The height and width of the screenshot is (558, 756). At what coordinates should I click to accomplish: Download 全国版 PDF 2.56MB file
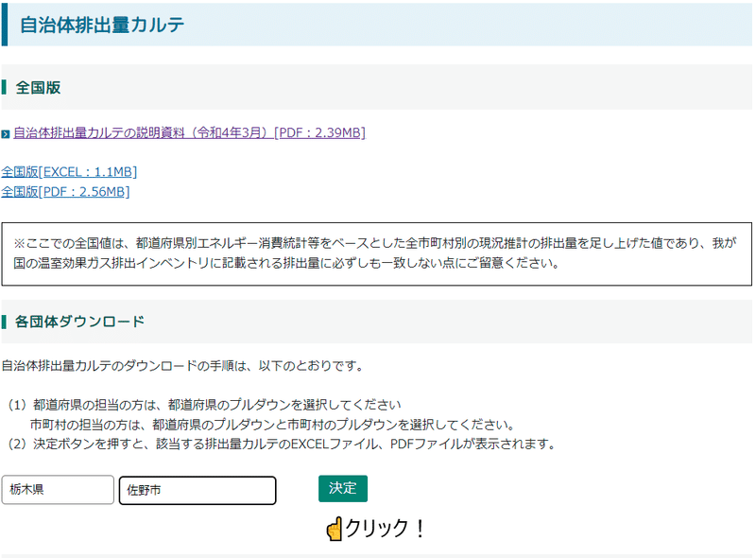pos(65,192)
